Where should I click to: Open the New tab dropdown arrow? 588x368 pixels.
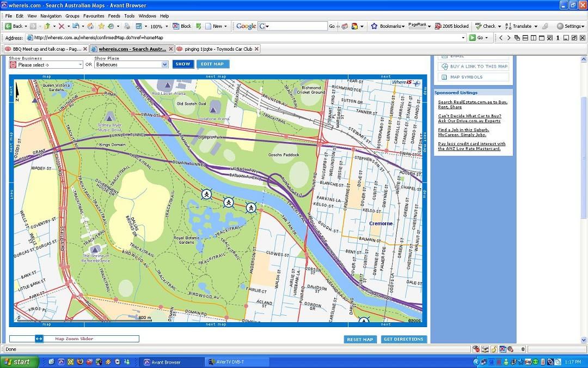[225, 27]
